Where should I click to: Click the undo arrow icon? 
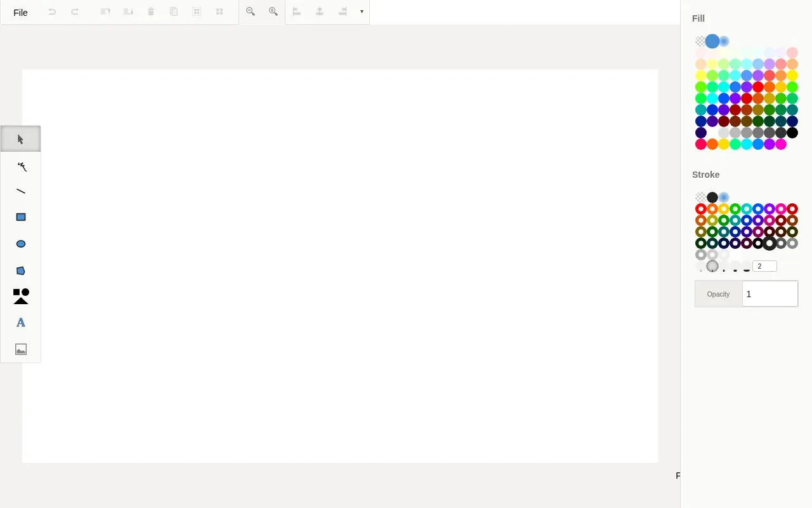pos(52,11)
